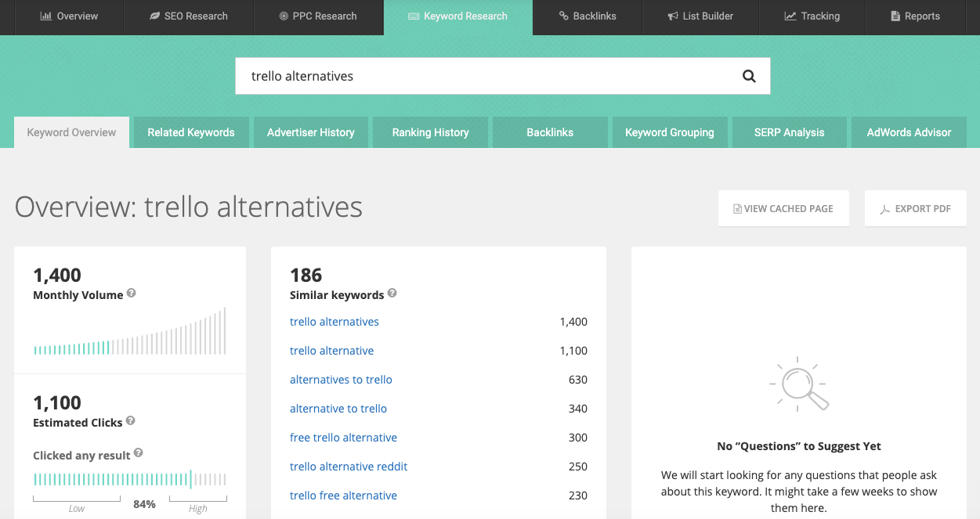980x519 pixels.
Task: Click the PPC Research target icon
Action: [x=284, y=16]
